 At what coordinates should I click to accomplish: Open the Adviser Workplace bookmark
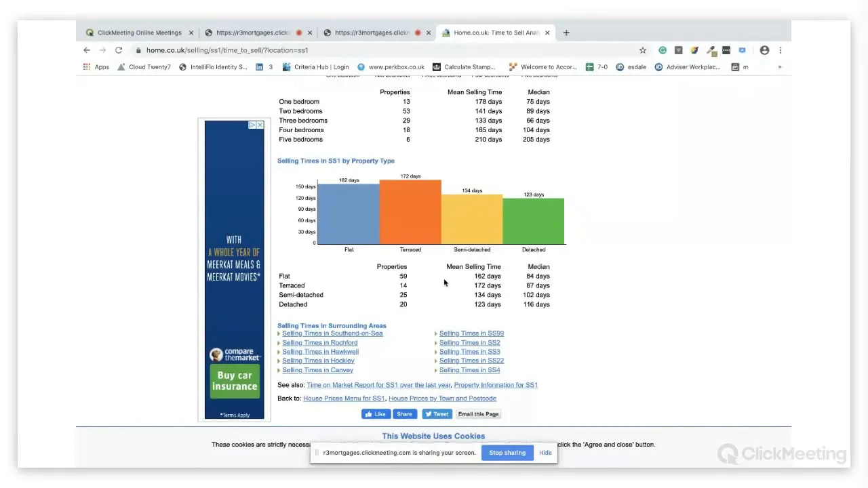point(687,67)
